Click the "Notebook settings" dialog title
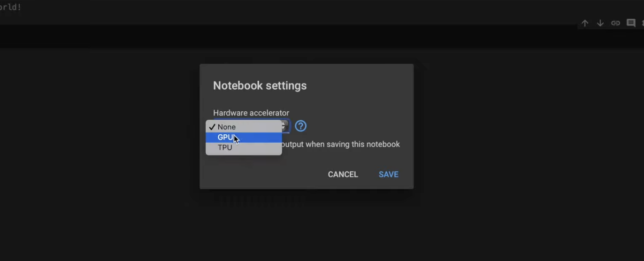Screen dimensions: 644x261 [x=260, y=85]
